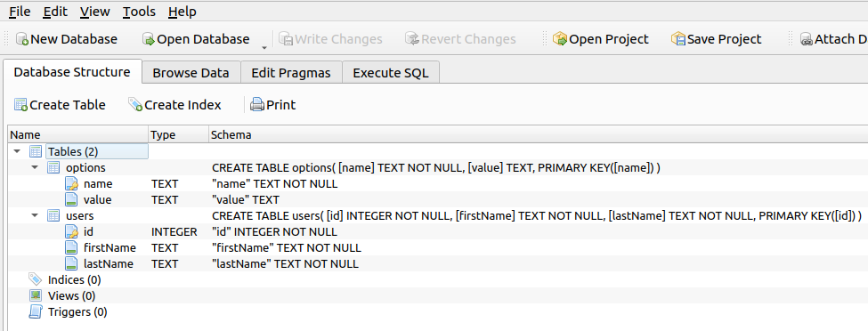Collapse the Tables (2) tree node
Image resolution: width=868 pixels, height=331 pixels.
(x=17, y=151)
